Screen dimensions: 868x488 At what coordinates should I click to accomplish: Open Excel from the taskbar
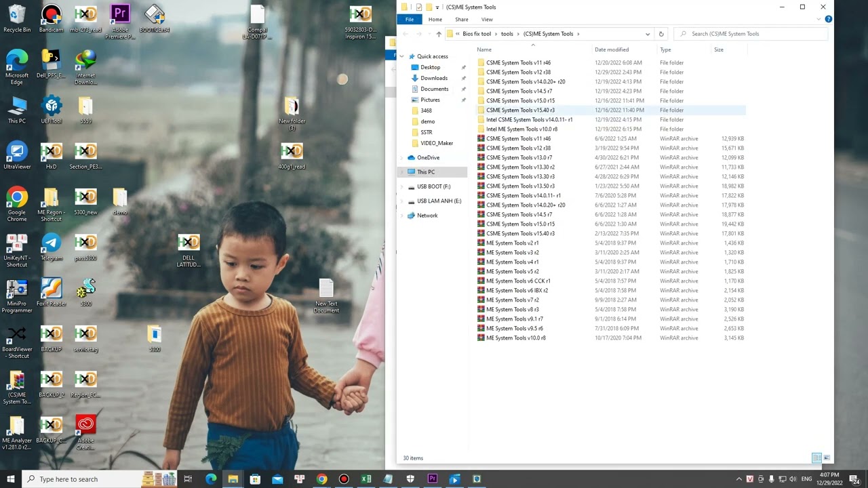366,479
